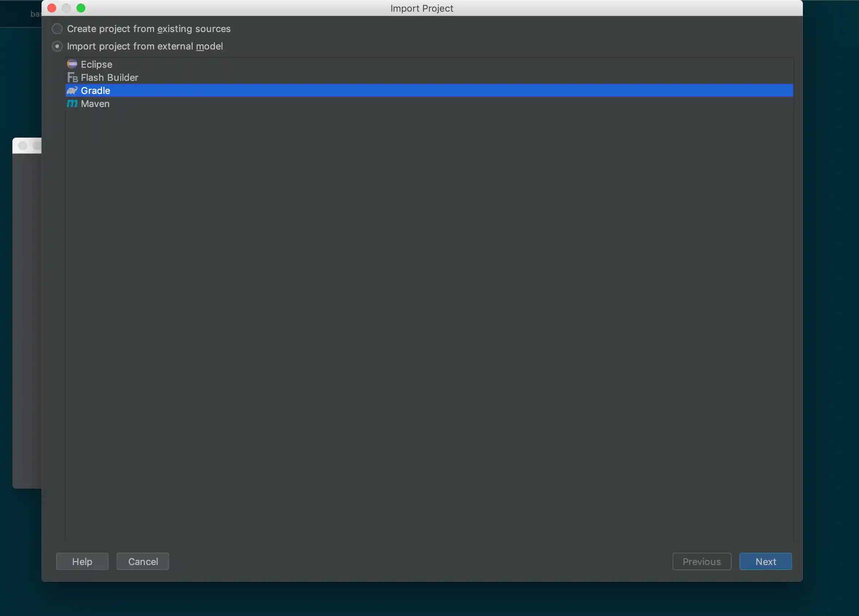Choose Maven as the external model
The width and height of the screenshot is (859, 616).
click(x=95, y=104)
